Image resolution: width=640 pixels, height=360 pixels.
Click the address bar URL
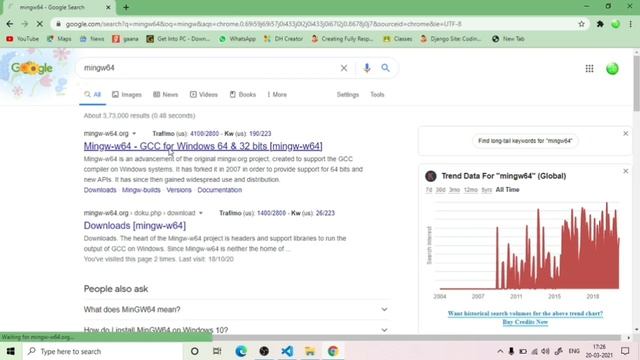pos(264,24)
